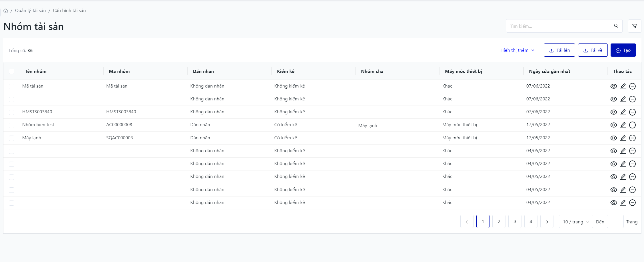Click the Tải lên upload button
The image size is (644, 262).
(559, 50)
